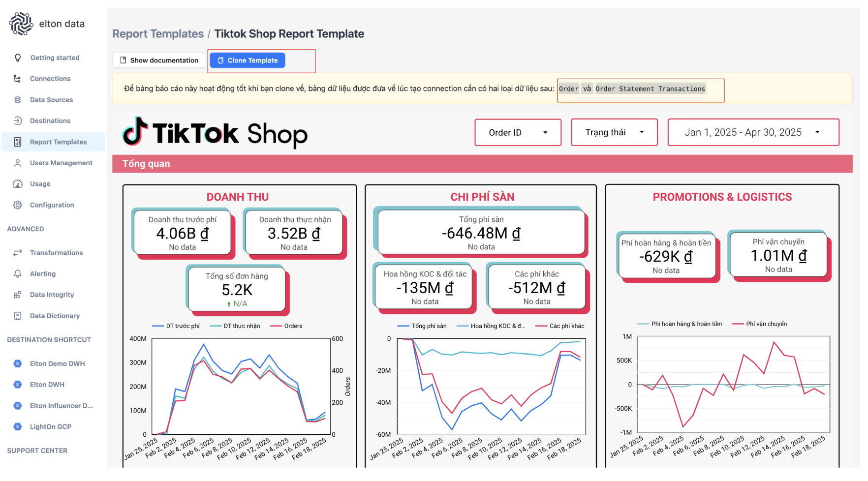The width and height of the screenshot is (868, 481).
Task: Click the Alerting bell icon
Action: [18, 273]
